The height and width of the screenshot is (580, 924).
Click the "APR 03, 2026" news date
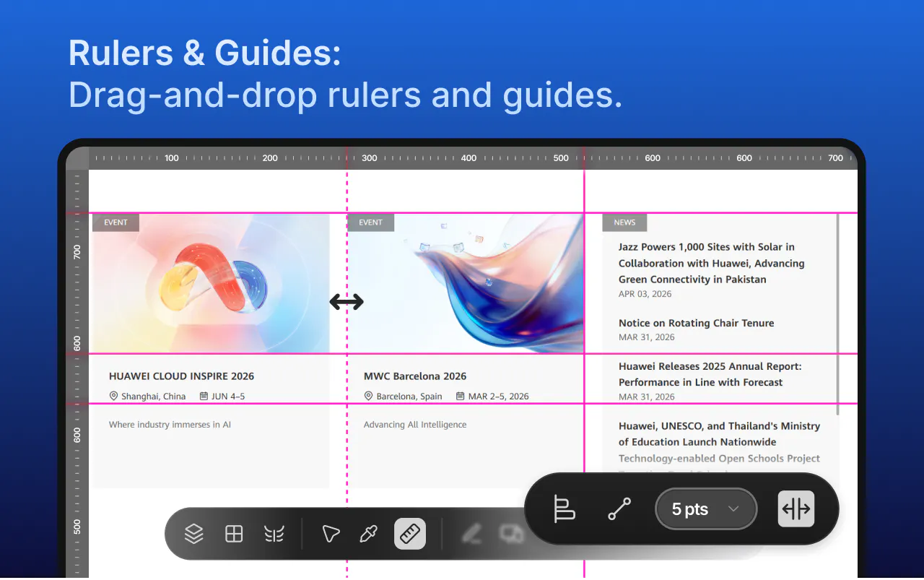coord(645,294)
